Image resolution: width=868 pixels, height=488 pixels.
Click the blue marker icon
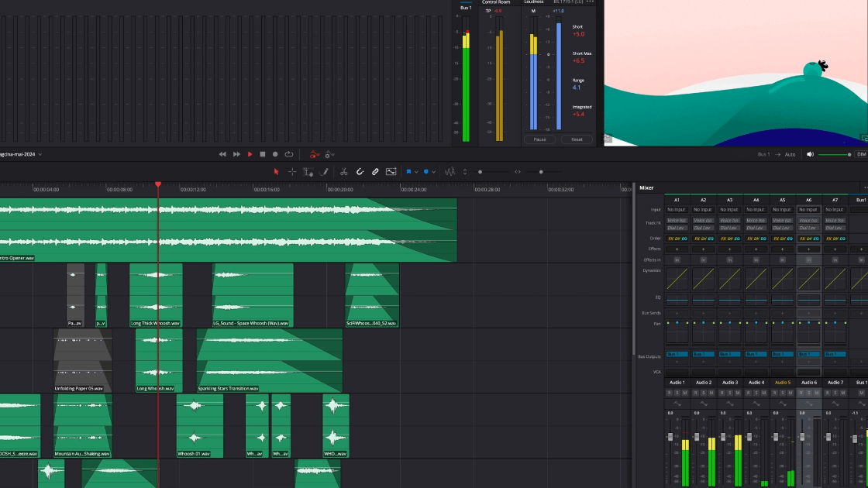coord(425,172)
